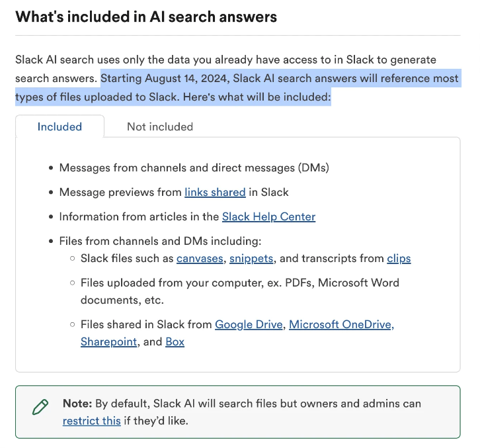Click the "Messages from channels and direct messages" bullet
Screen dimensions: 480x448
pyautogui.click(x=194, y=167)
